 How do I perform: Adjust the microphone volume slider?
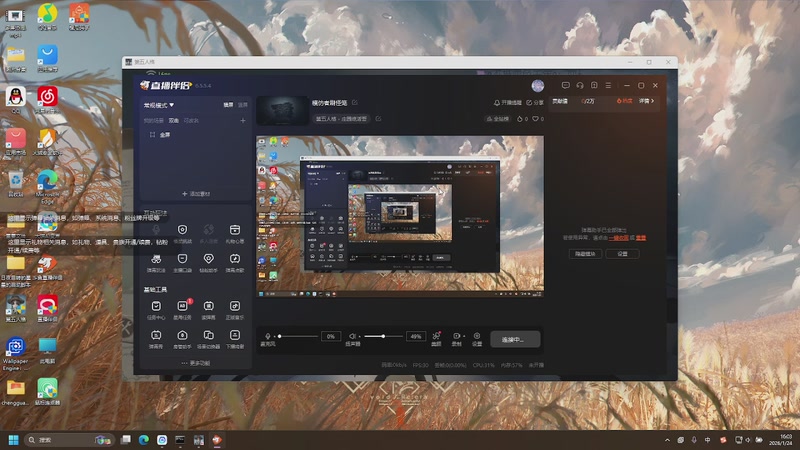[298, 336]
